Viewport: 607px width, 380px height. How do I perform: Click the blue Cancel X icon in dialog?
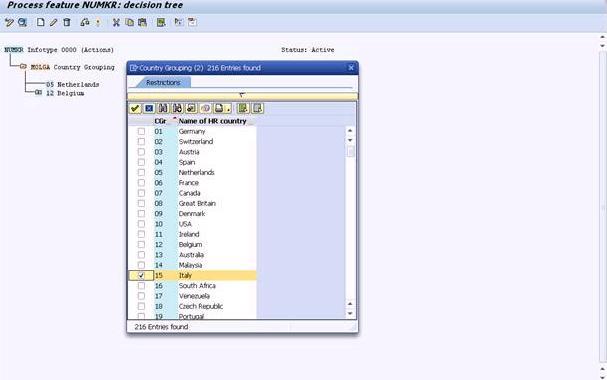[x=149, y=108]
